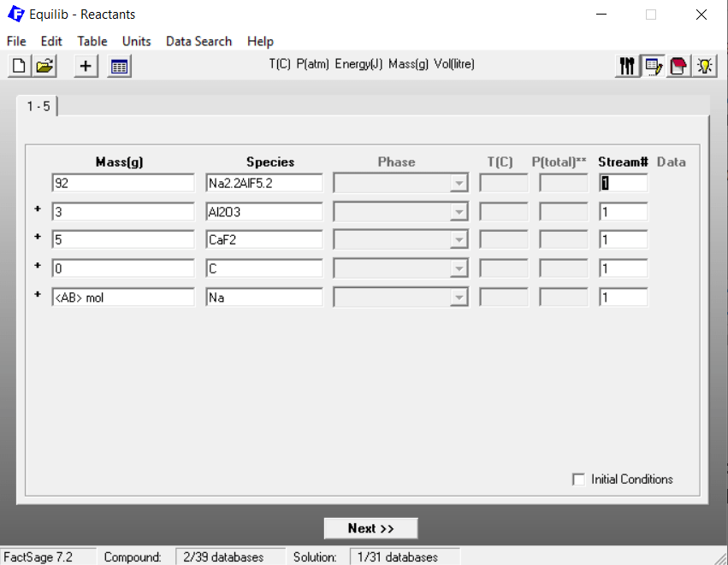Enable the Initial Conditions checkbox
The height and width of the screenshot is (565, 728).
578,480
